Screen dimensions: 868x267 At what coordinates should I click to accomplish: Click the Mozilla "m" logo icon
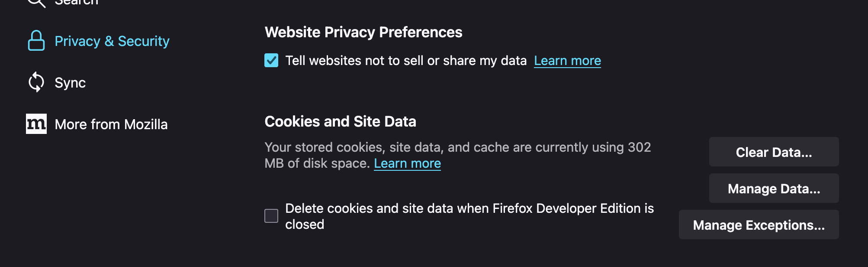coord(36,124)
